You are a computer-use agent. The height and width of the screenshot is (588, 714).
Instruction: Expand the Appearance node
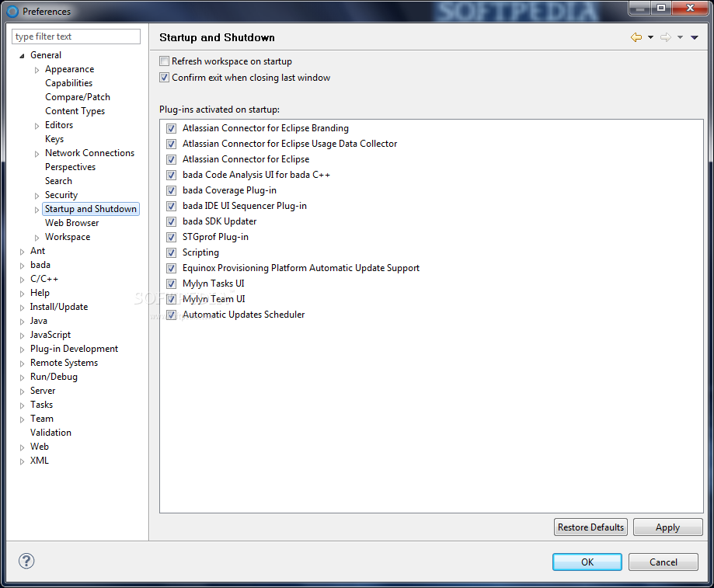[37, 70]
